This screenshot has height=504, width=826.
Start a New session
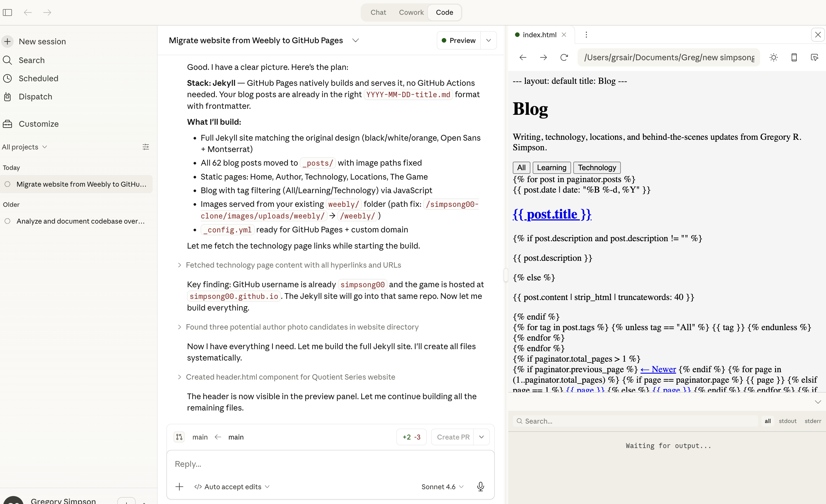42,41
